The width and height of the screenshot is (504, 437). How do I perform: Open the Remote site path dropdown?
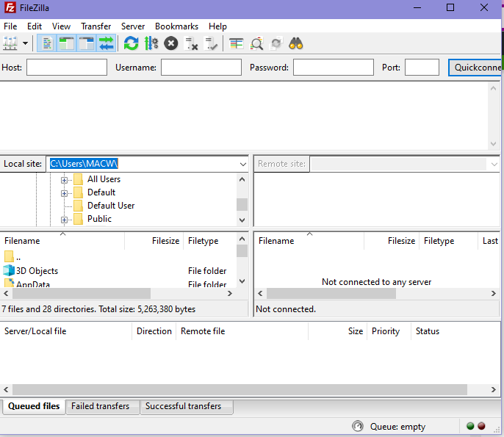(x=494, y=165)
